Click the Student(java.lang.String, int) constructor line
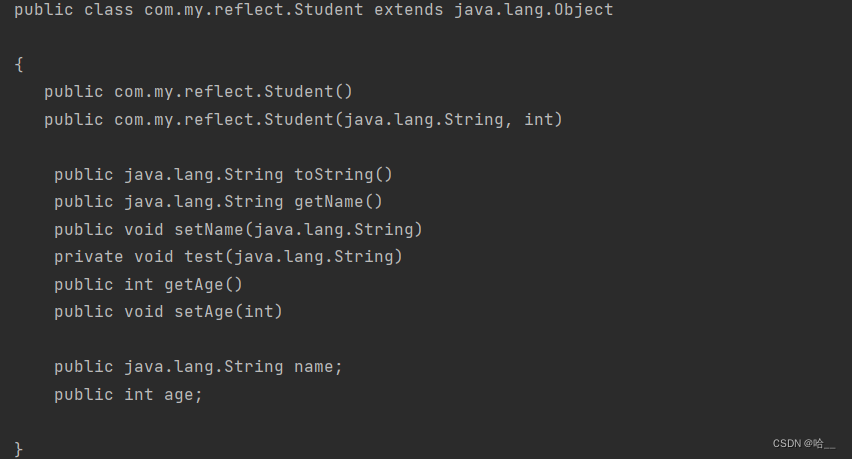 pyautogui.click(x=303, y=120)
